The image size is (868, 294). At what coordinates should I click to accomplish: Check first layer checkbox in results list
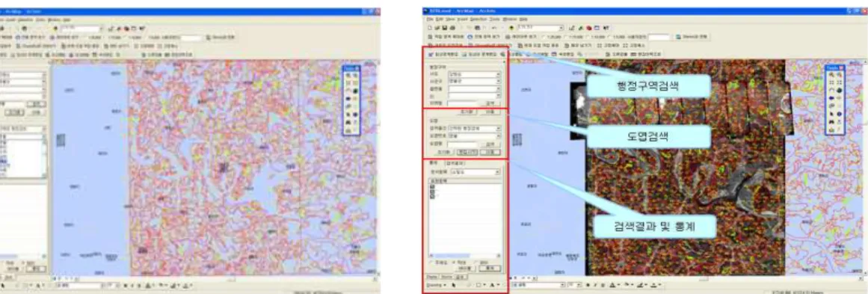[x=432, y=186]
